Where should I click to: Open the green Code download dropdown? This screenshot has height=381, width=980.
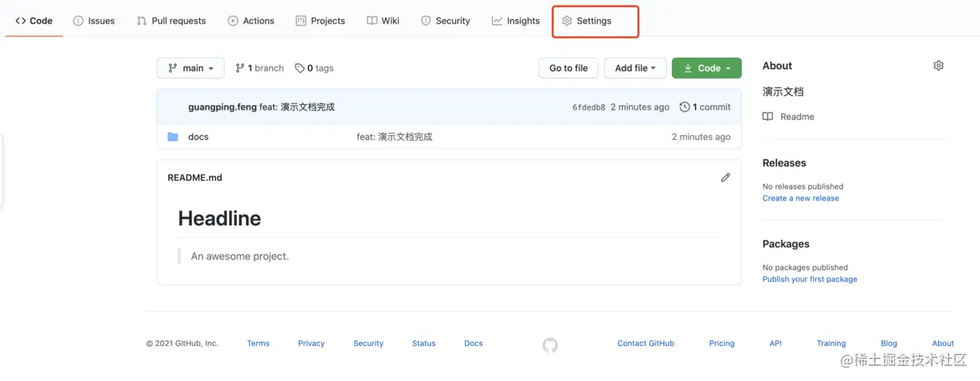[707, 68]
